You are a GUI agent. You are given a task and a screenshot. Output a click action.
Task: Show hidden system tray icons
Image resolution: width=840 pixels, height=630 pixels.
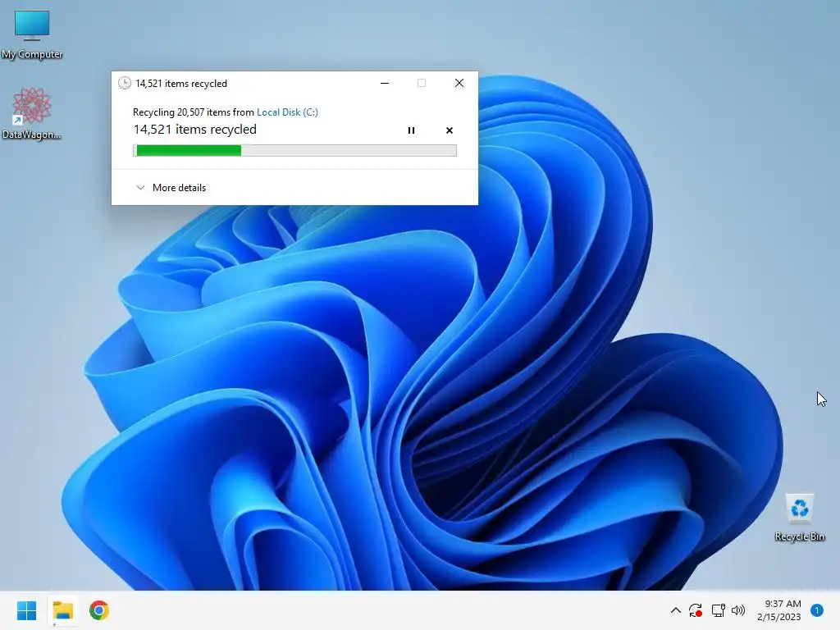click(676, 610)
